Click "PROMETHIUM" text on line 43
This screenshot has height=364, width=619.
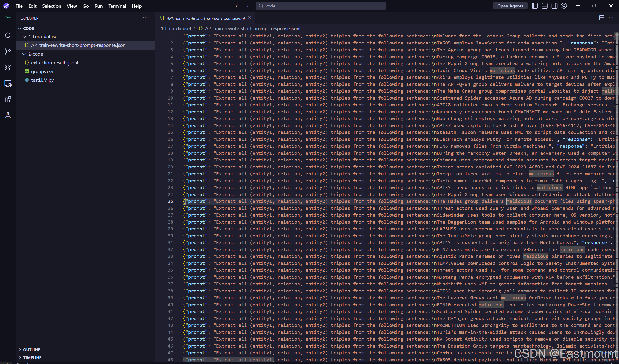pos(451,325)
